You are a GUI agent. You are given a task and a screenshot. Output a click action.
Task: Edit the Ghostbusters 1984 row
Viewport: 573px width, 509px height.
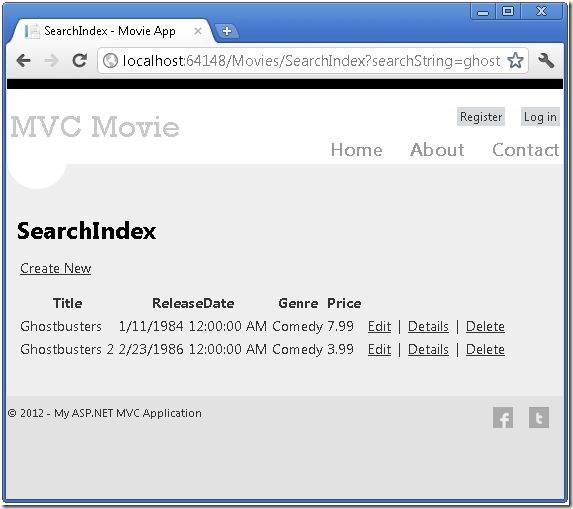point(379,326)
